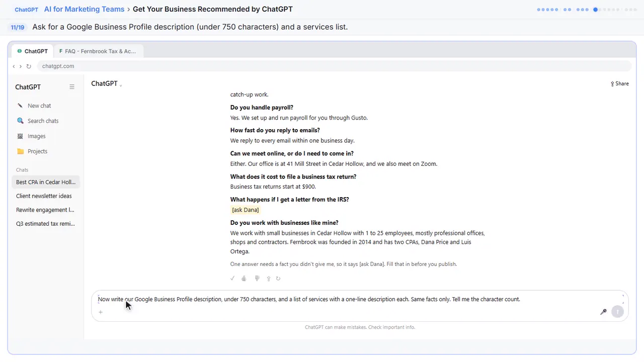This screenshot has width=644, height=362.
Task: Open the Images section
Action: click(x=31, y=136)
